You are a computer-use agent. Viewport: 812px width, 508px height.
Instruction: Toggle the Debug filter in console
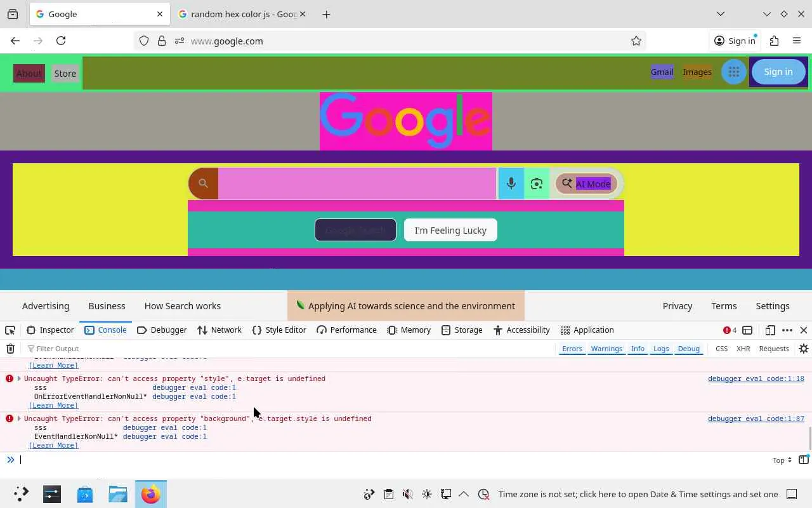(x=688, y=349)
